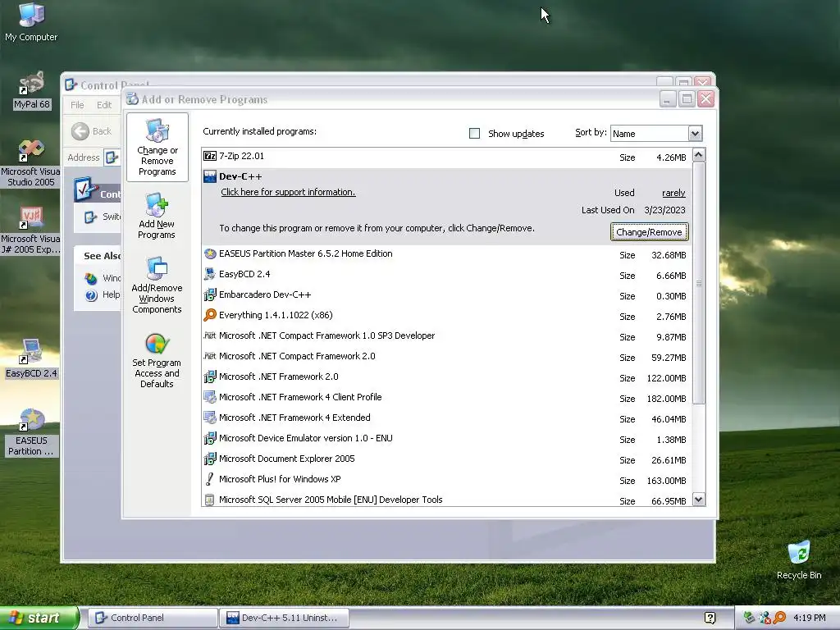This screenshot has width=840, height=630.
Task: Click the EasyBCD 2.4 list icon
Action: (x=210, y=274)
